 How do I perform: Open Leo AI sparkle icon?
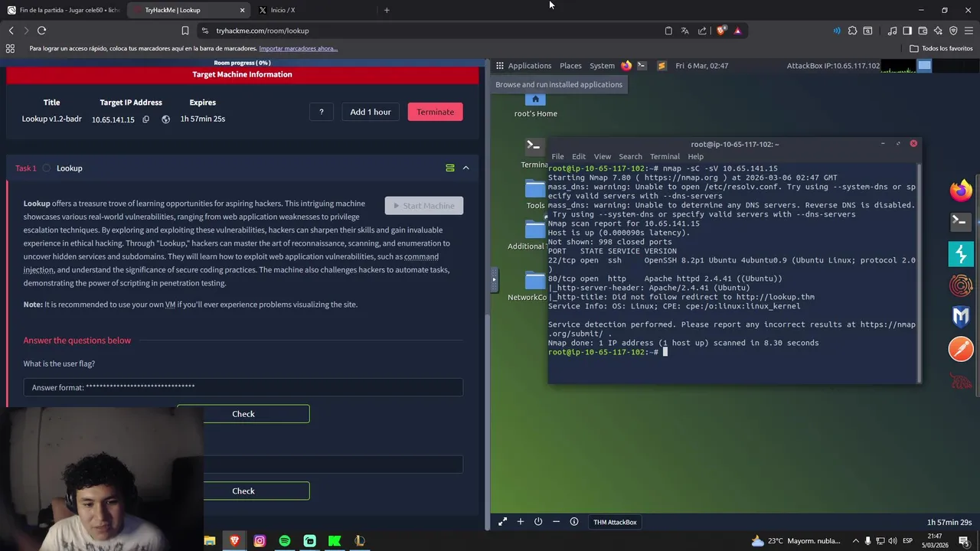click(x=938, y=31)
